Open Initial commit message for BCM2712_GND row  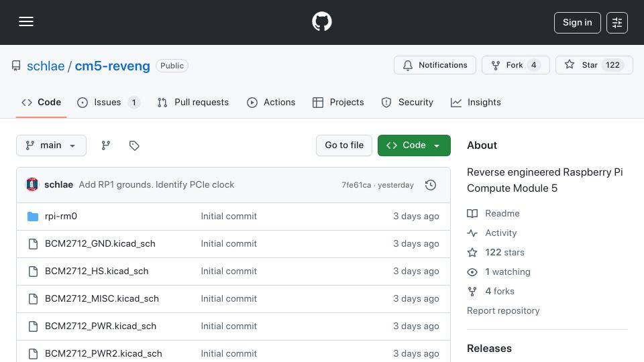pyautogui.click(x=229, y=244)
